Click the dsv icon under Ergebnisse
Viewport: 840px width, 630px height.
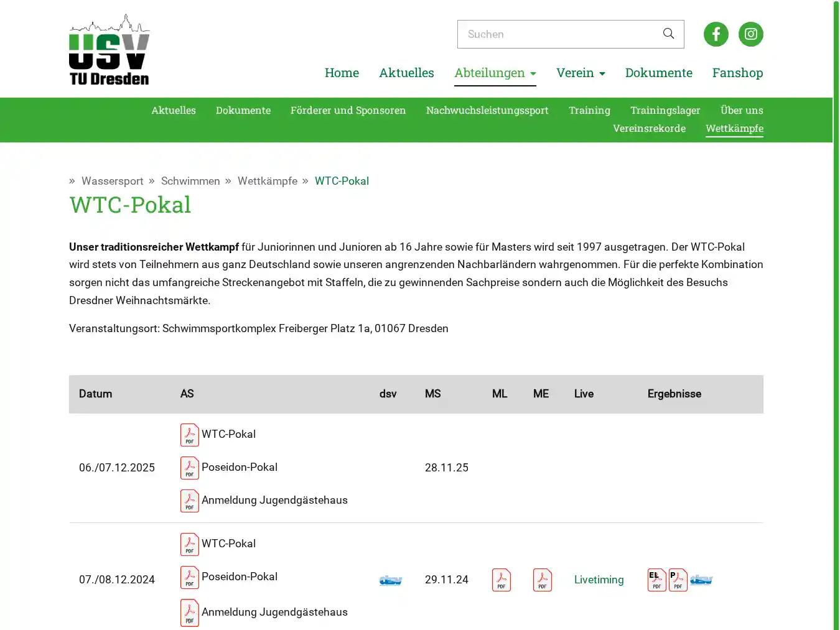coord(701,580)
